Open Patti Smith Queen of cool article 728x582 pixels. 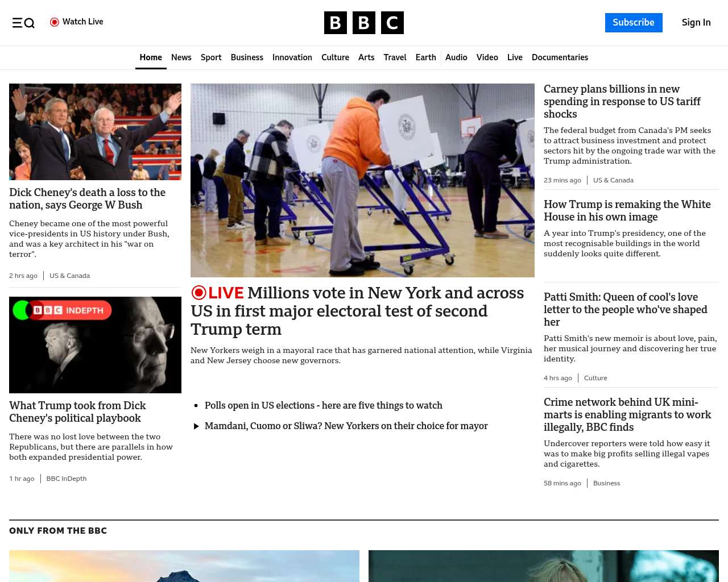pyautogui.click(x=625, y=309)
